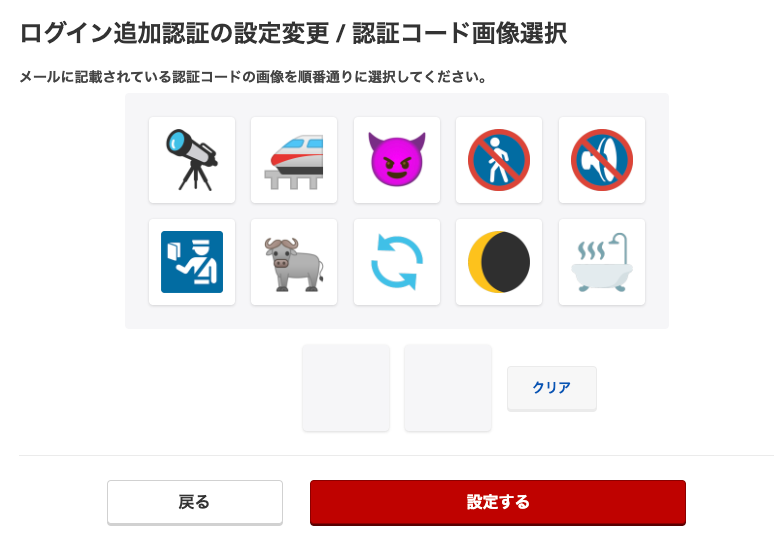Pick the water buffalo image
Viewport: 774px width, 536px height.
pyautogui.click(x=294, y=262)
